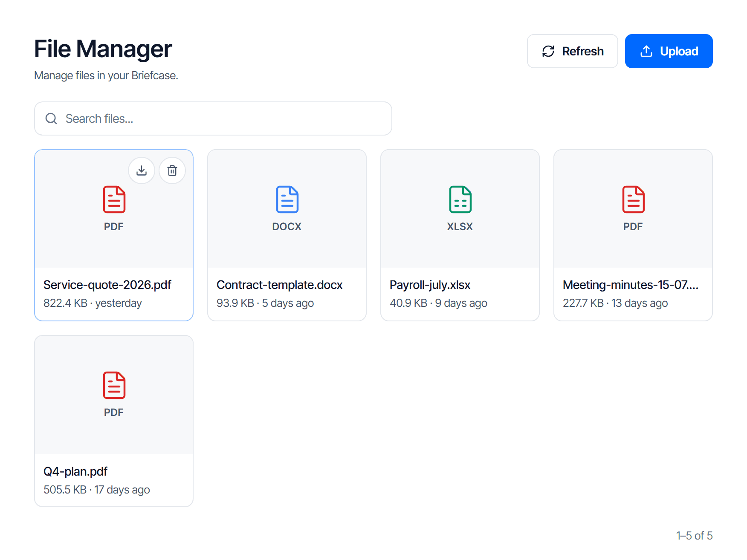Click the red PDF icon on Service-quote-2026 card
The width and height of the screenshot is (747, 560).
tap(114, 199)
